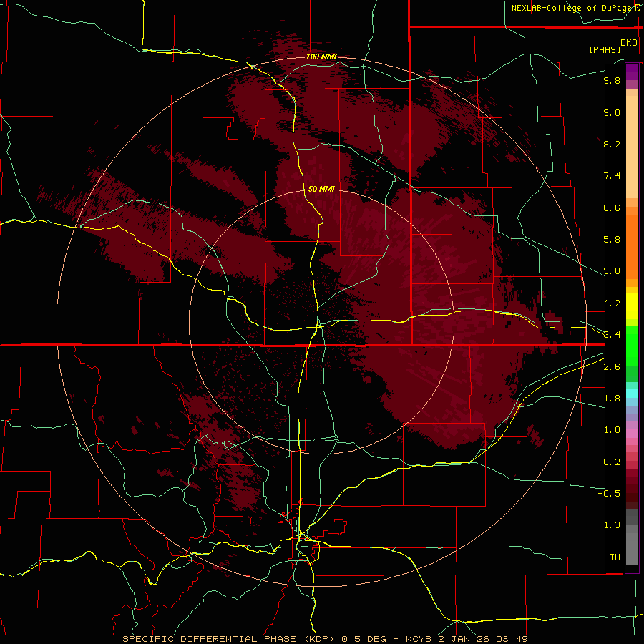Click the 7.4 scale value

coord(612,176)
